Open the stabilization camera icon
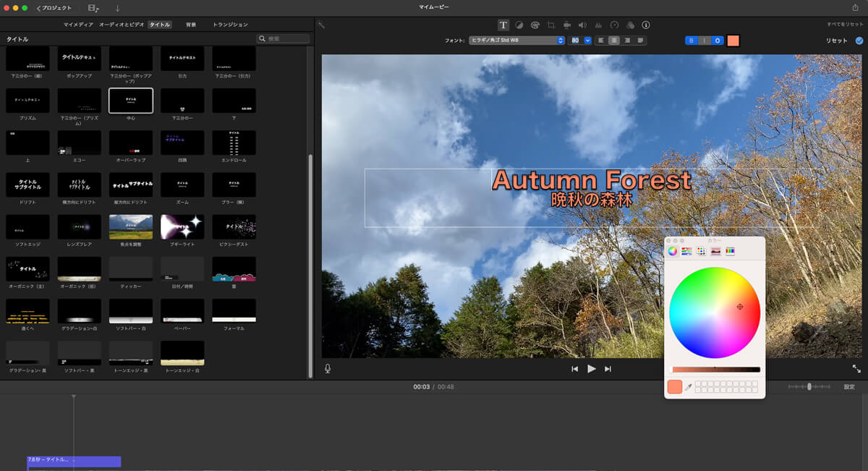The width and height of the screenshot is (868, 471). pos(567,25)
